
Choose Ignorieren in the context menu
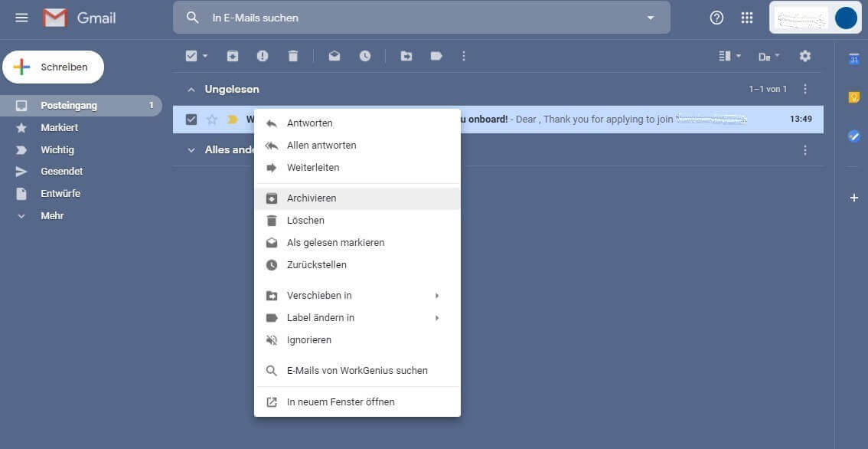(x=357, y=339)
